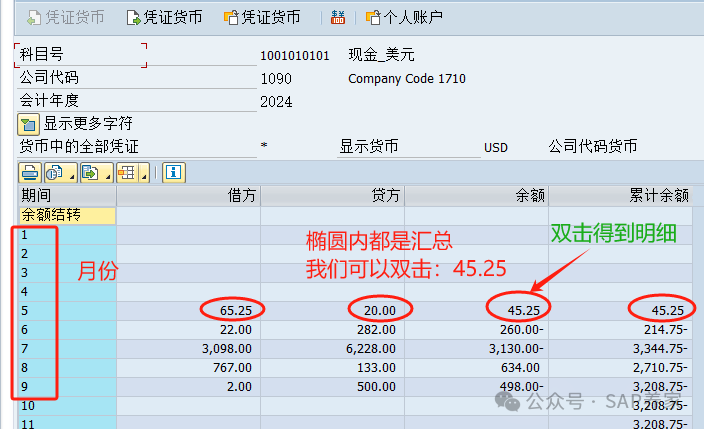Click period 5 balance 45.25 in 余额 column
The image size is (704, 429).
tap(524, 311)
